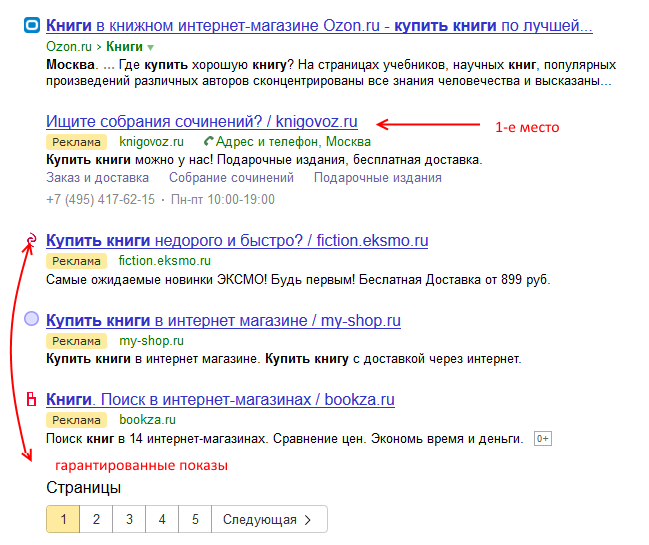This screenshot has height=545, width=649.
Task: Click snippet 'Поиск книг в 14 интернет-магазинах'
Action: (285, 439)
